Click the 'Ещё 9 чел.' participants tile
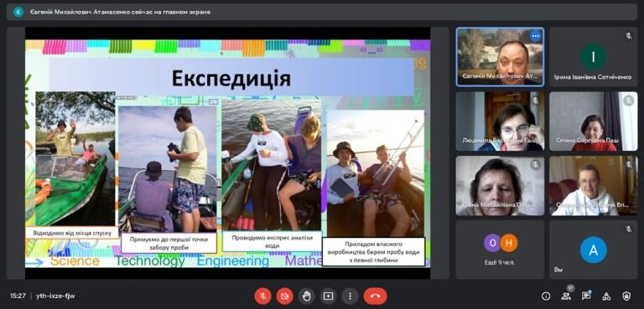 501,250
